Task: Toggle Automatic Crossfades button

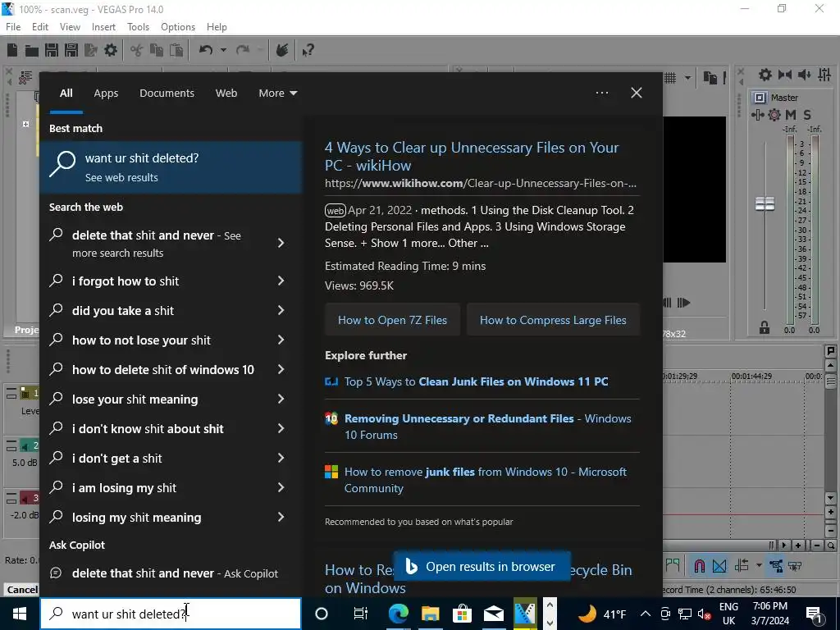Action: tap(719, 566)
